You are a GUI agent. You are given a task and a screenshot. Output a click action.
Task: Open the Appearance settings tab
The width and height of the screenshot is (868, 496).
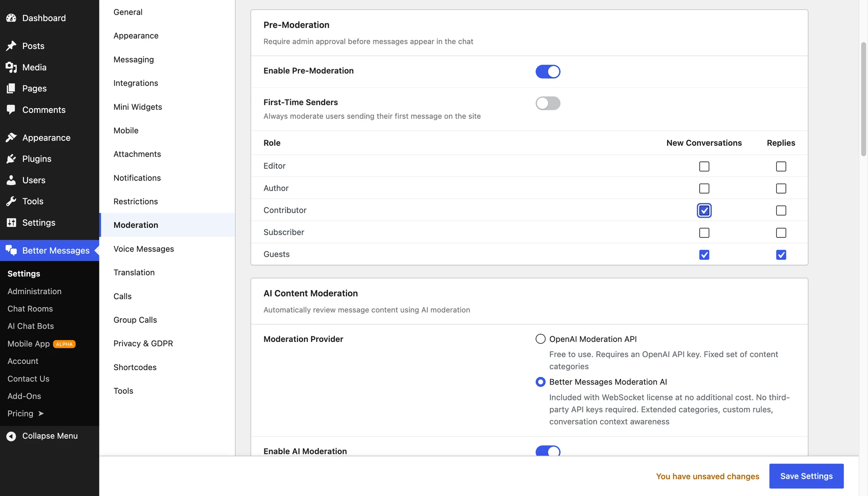(167, 36)
